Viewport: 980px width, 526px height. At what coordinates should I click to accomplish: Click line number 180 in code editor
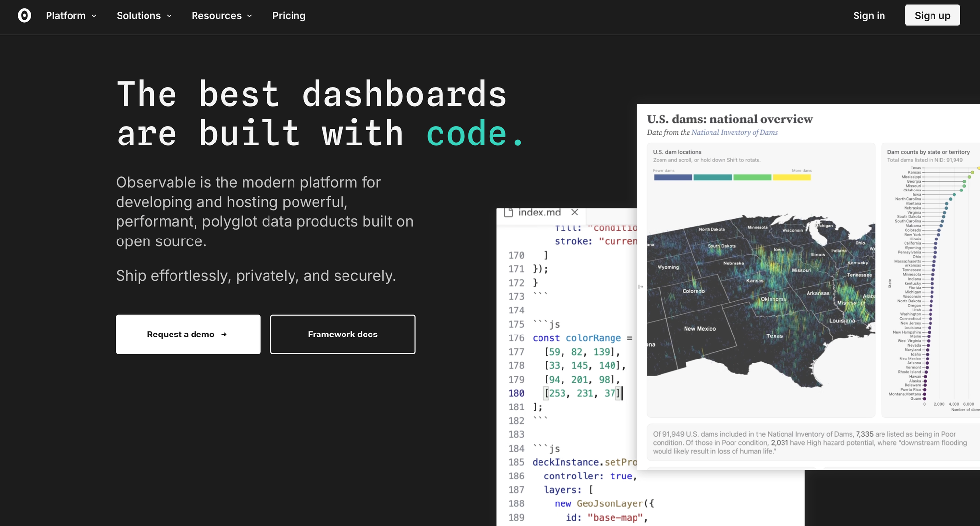[x=516, y=393]
